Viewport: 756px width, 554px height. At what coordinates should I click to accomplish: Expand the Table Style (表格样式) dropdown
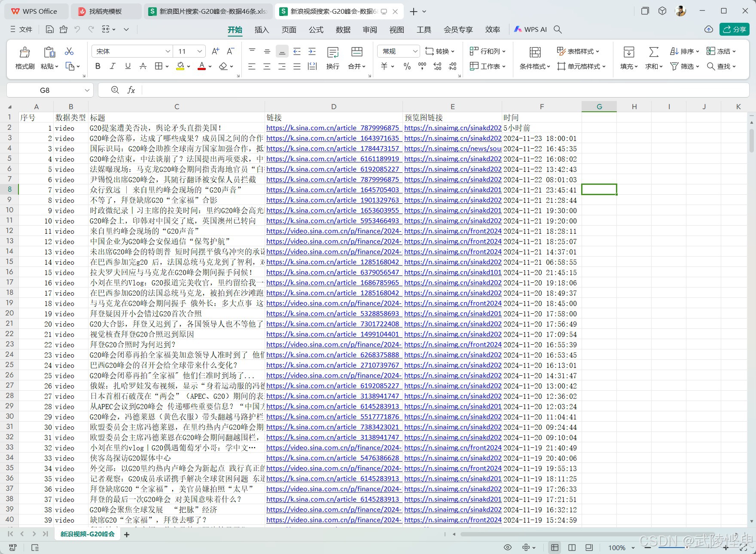tap(597, 52)
